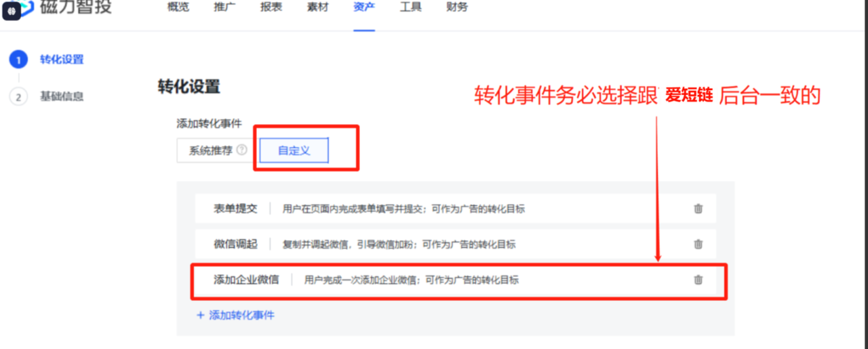Viewport: 868px width, 349px height.
Task: Select step 1 circle 转化设置
Action: (x=18, y=60)
